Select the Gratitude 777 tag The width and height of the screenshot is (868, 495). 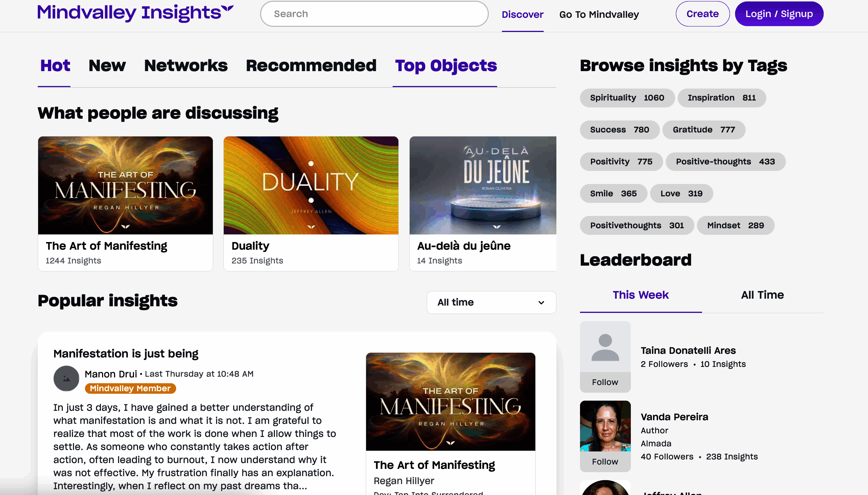pos(704,130)
